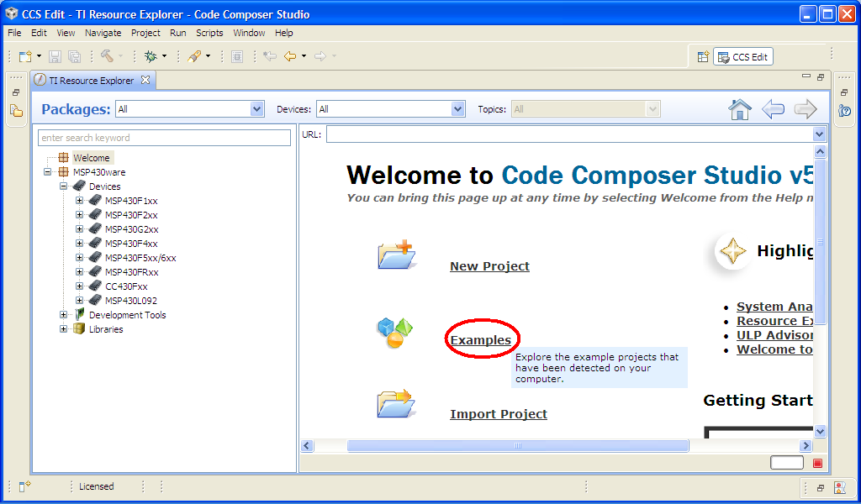
Task: Click the Save All toolbar icon
Action: coord(74,56)
